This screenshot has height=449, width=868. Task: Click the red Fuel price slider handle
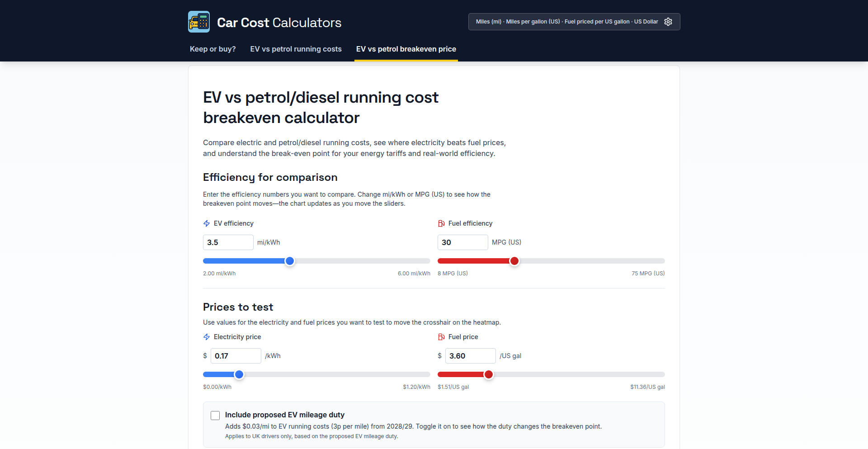(489, 374)
